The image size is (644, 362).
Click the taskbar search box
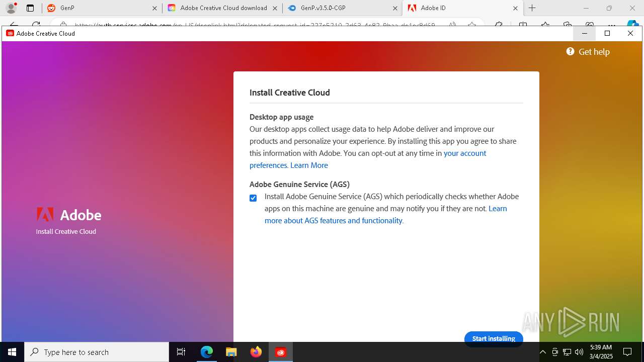(x=97, y=352)
